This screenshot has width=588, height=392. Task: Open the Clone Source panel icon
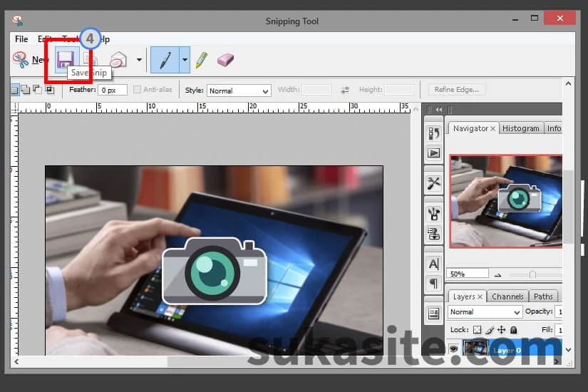click(x=434, y=234)
